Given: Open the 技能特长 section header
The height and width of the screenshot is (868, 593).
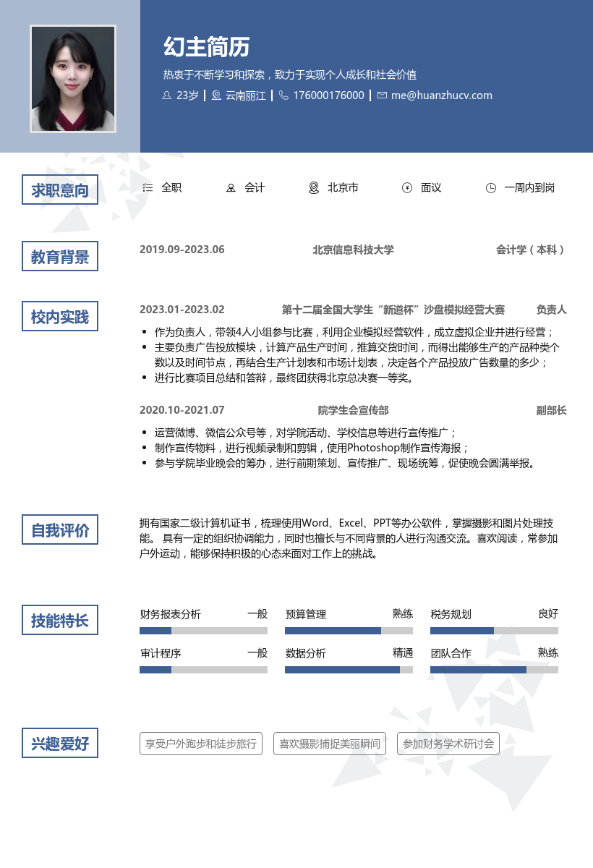Looking at the screenshot, I should coord(60,620).
